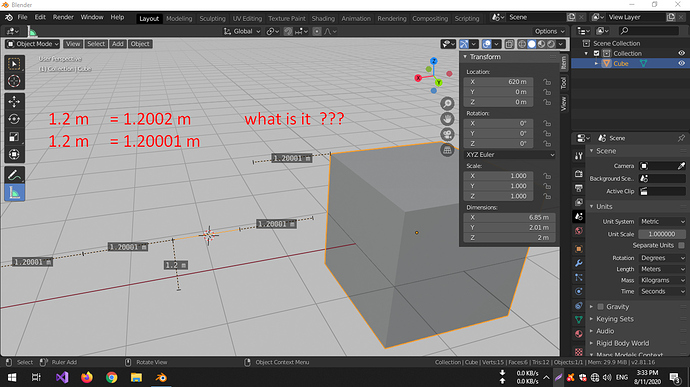Expand the Rigid Body World panel
Viewport: 690px width, 387px height.
click(x=622, y=343)
